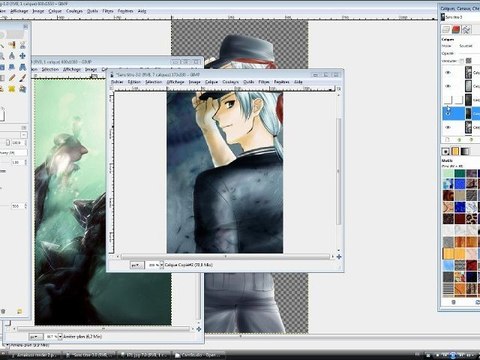Viewport: 480px width, 360px height.
Task: Select the Heal tool in toolbox
Action: tap(12, 89)
